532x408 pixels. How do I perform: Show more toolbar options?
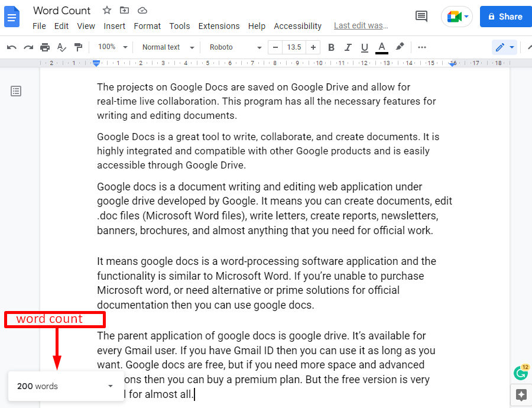coord(422,47)
